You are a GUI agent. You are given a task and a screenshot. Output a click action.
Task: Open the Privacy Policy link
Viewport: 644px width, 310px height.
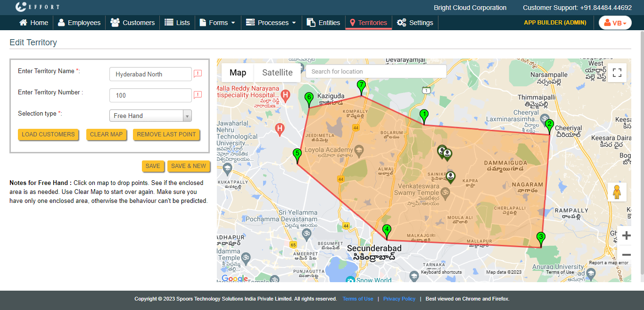coord(399,299)
